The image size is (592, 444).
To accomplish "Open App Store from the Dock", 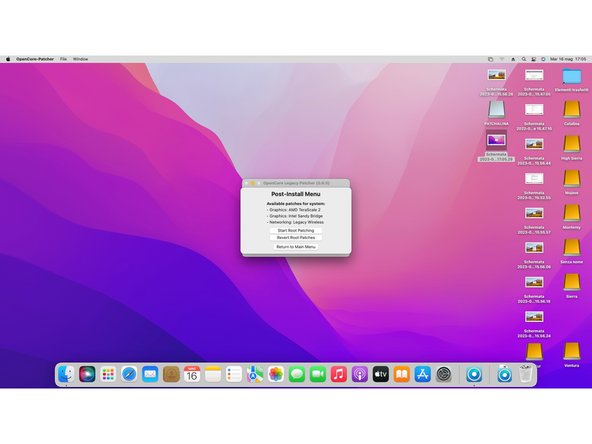I will coord(422,374).
